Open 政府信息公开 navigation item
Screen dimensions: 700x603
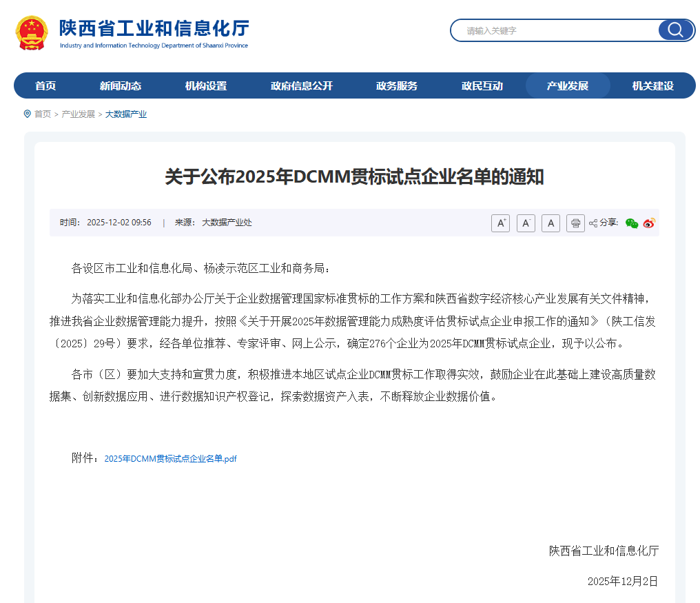click(x=302, y=86)
